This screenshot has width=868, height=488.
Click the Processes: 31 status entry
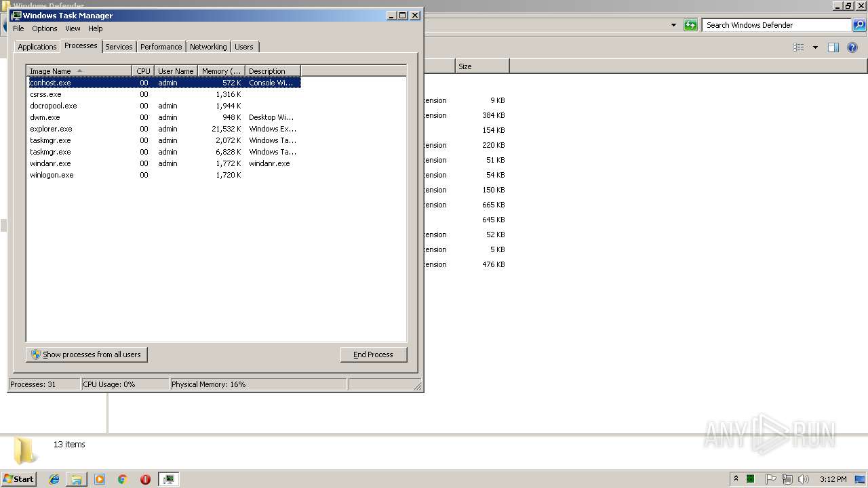click(x=44, y=384)
